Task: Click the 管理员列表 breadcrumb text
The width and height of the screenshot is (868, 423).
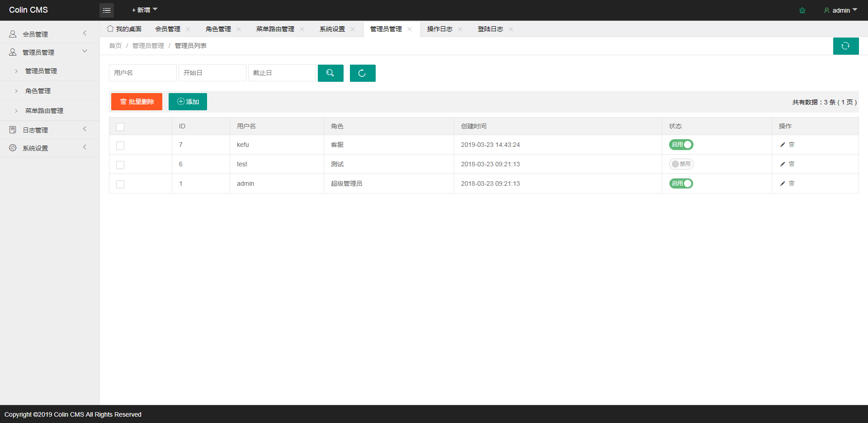Action: [x=191, y=46]
